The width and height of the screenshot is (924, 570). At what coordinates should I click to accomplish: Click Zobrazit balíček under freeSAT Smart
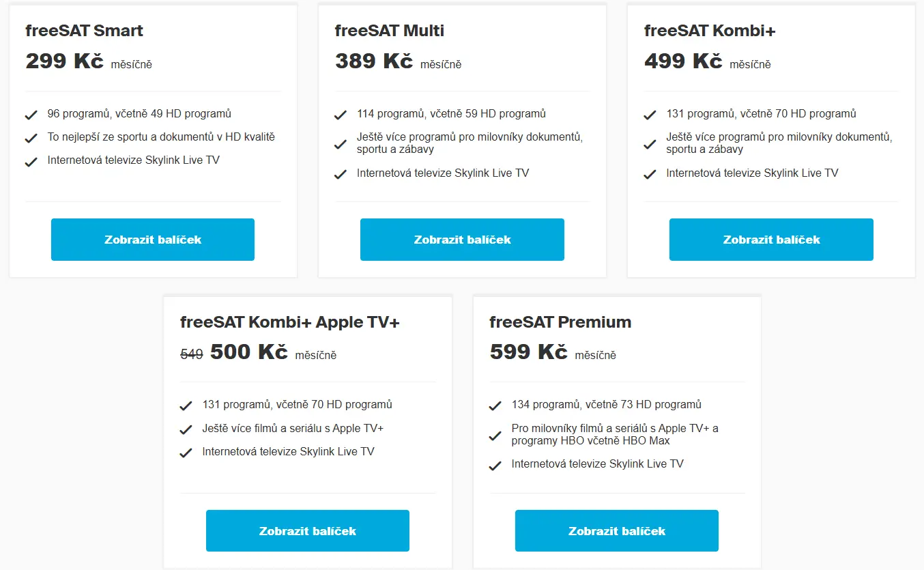pos(153,240)
